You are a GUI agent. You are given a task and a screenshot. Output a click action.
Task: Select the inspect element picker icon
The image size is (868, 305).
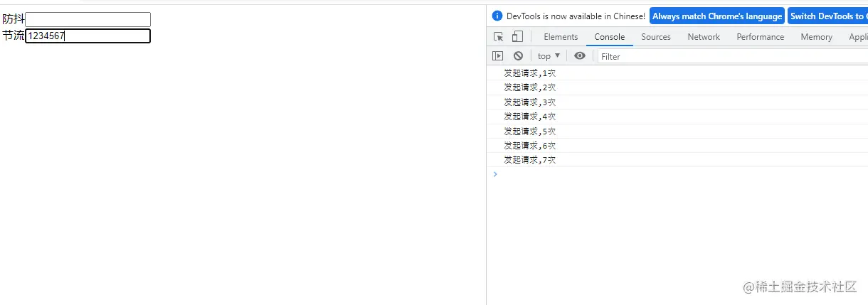(499, 37)
